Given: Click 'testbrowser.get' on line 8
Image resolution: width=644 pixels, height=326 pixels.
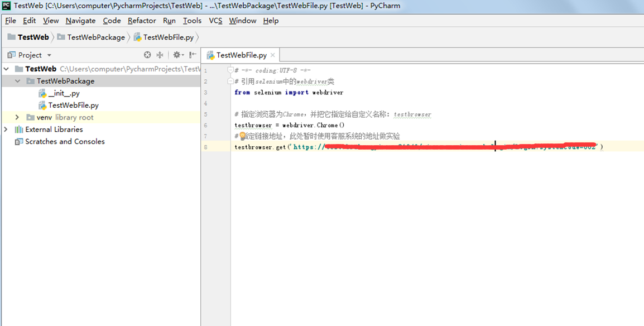Looking at the screenshot, I should (260, 147).
